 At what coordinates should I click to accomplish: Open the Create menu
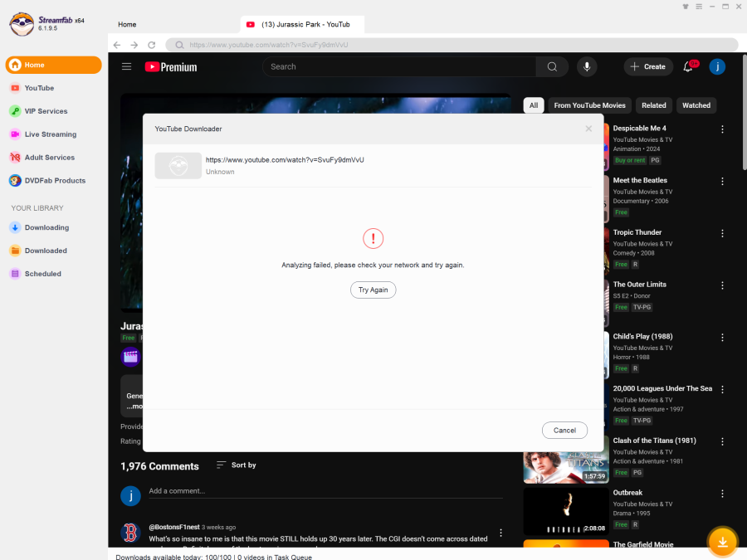648,66
